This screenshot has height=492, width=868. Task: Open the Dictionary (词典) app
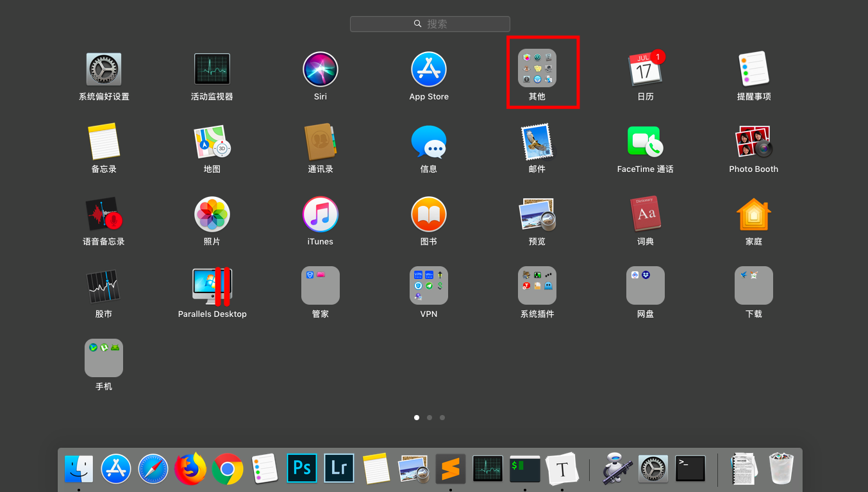(645, 214)
